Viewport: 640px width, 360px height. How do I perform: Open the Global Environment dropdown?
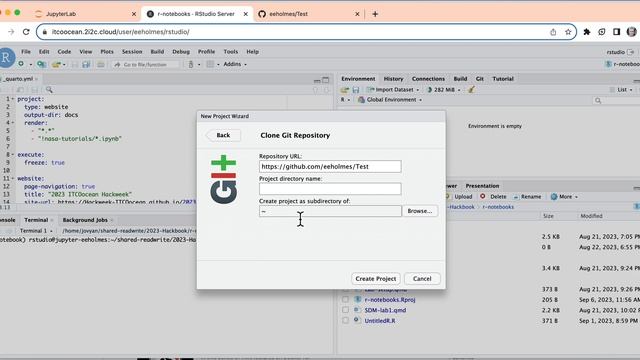pyautogui.click(x=390, y=100)
